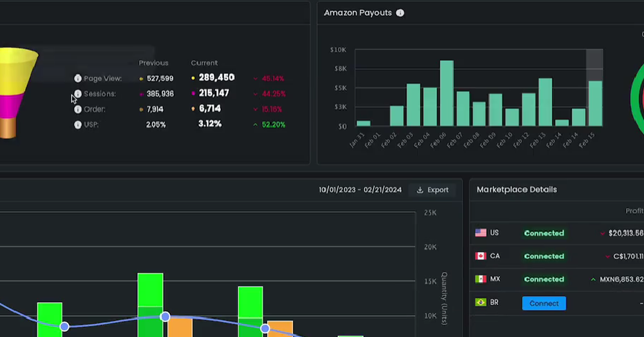
Task: Click the current Sessions value 215,147
Action: [214, 93]
